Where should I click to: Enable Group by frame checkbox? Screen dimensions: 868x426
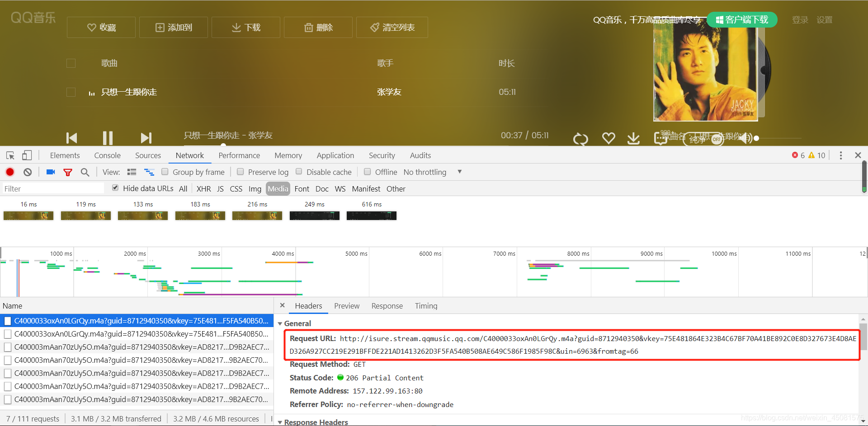(165, 172)
